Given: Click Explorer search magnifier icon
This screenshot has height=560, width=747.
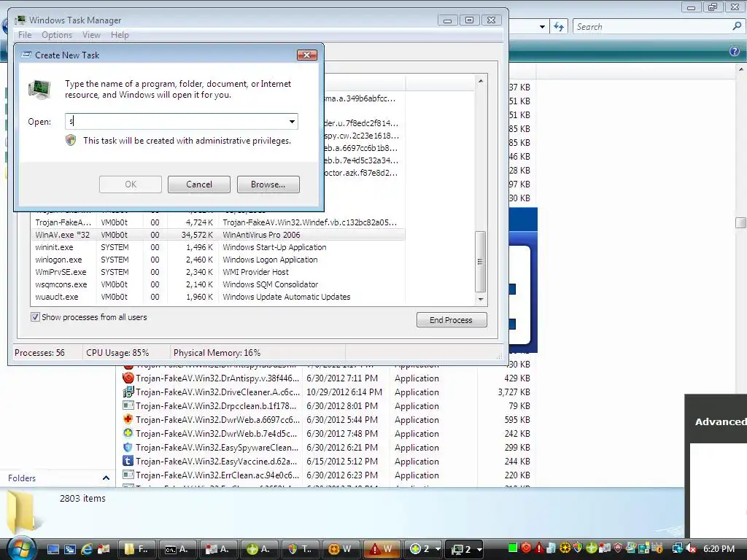Looking at the screenshot, I should pyautogui.click(x=737, y=27).
